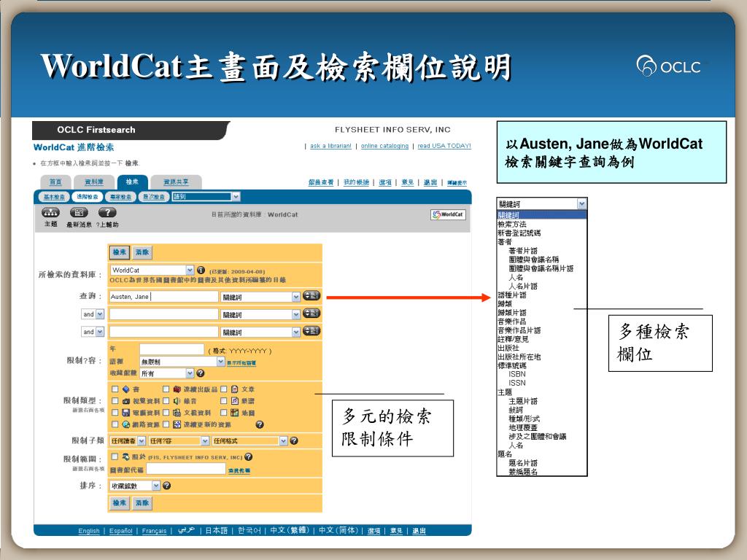
Task: Open 關鍵詞 dropdown on the Austen, Jane row
Action: click(260, 297)
